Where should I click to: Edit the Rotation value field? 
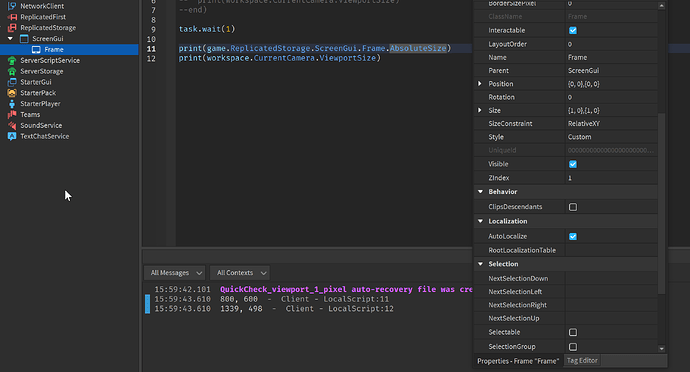tap(611, 97)
